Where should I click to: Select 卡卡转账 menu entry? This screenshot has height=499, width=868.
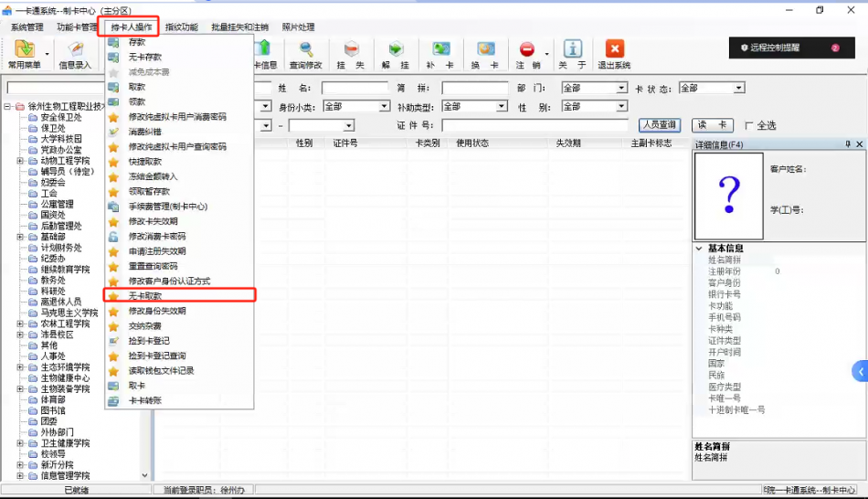(145, 400)
